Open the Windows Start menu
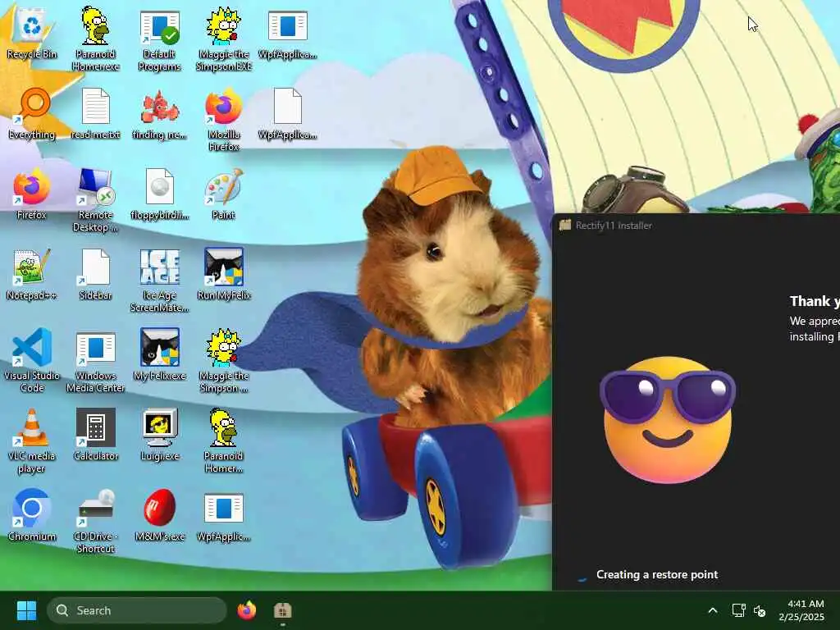840x630 pixels. pyautogui.click(x=26, y=610)
